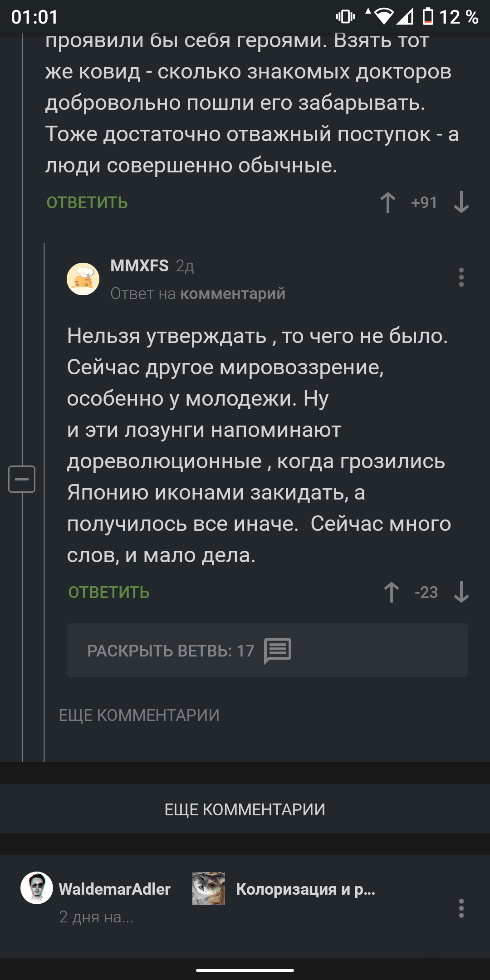Image resolution: width=490 pixels, height=980 pixels.
Task: Open MMXFS username profile
Action: click(139, 266)
